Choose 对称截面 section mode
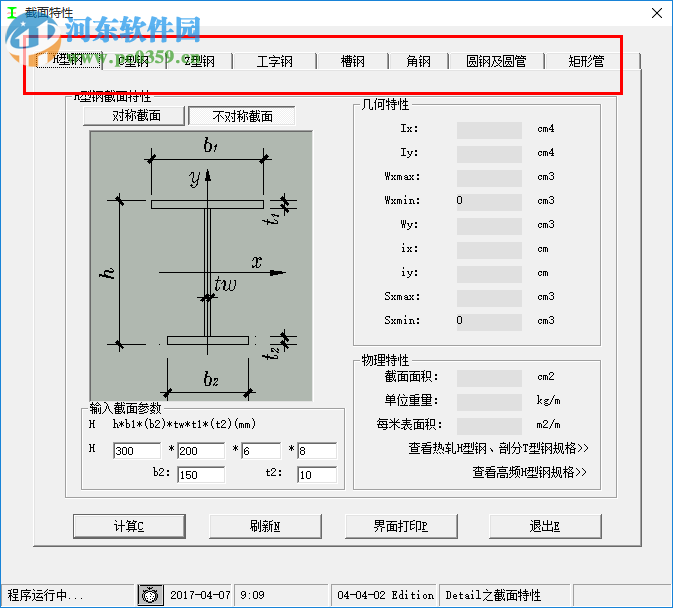673x608 pixels. [x=134, y=116]
